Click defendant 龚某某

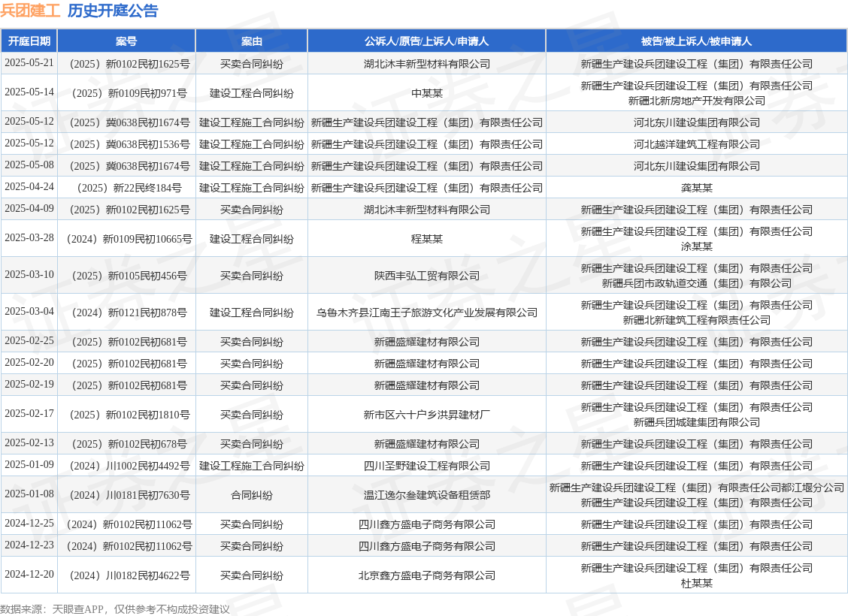[697, 188]
